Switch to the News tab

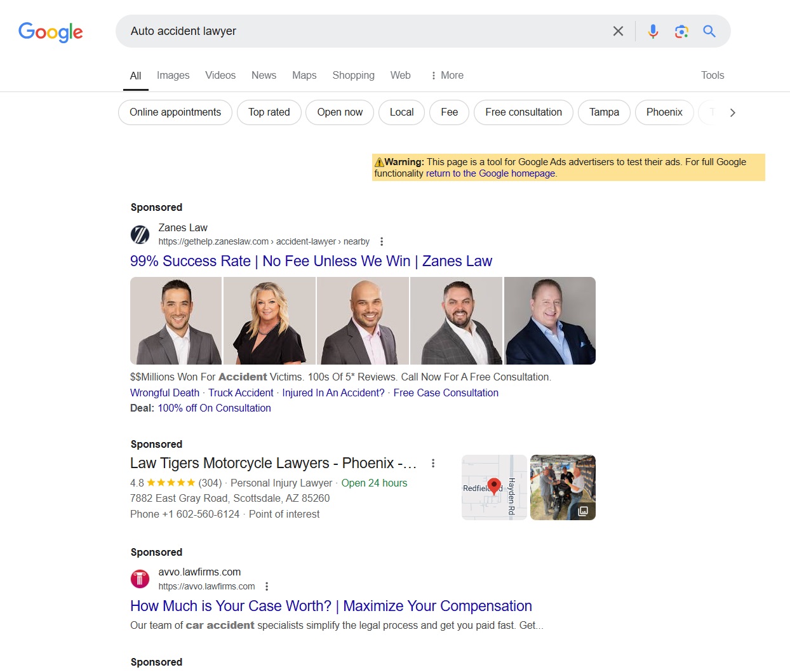click(264, 76)
